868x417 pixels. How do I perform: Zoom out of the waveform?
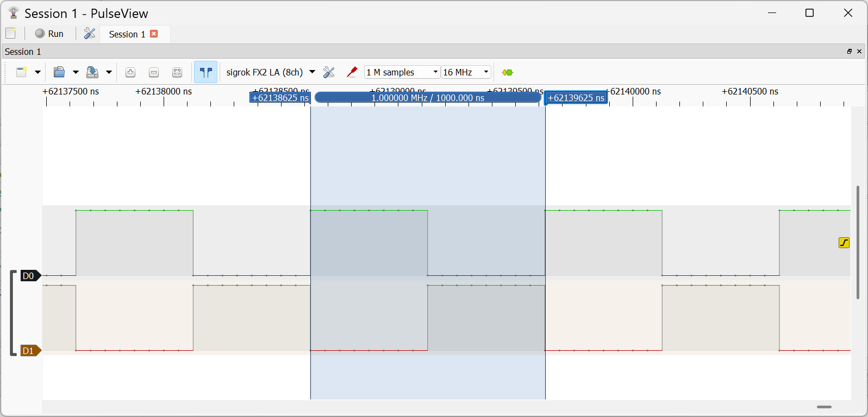tap(154, 72)
